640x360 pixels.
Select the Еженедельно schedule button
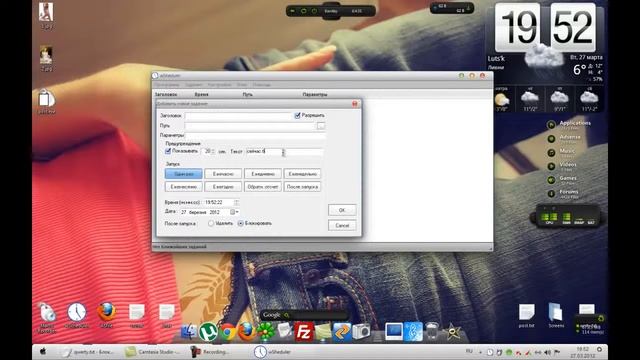pyautogui.click(x=302, y=174)
